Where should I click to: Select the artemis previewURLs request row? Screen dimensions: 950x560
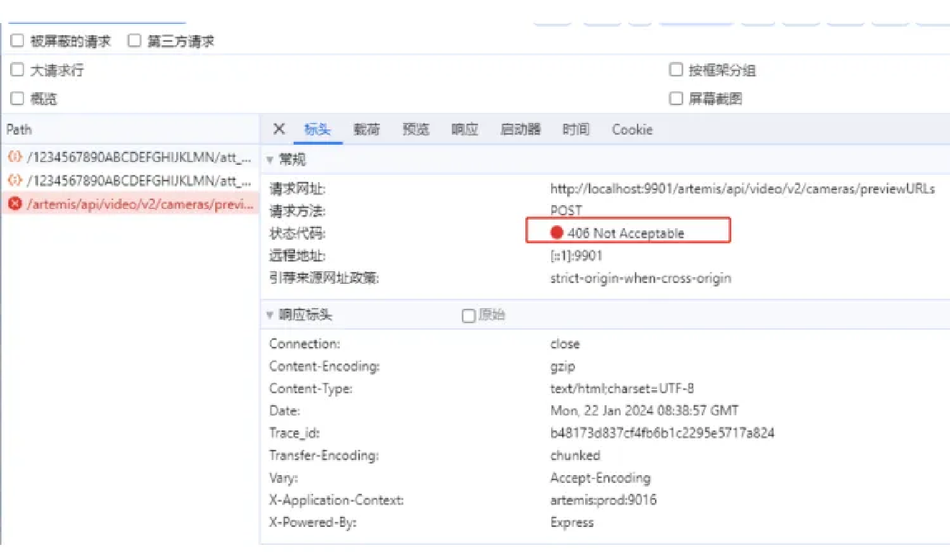pyautogui.click(x=140, y=204)
